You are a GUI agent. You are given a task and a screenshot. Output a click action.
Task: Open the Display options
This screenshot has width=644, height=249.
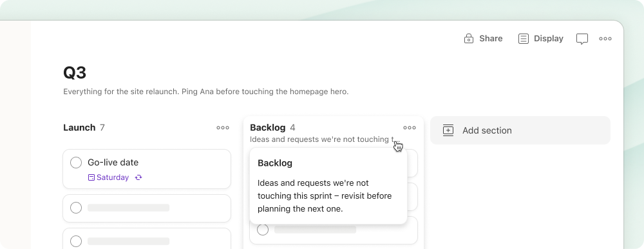(540, 39)
